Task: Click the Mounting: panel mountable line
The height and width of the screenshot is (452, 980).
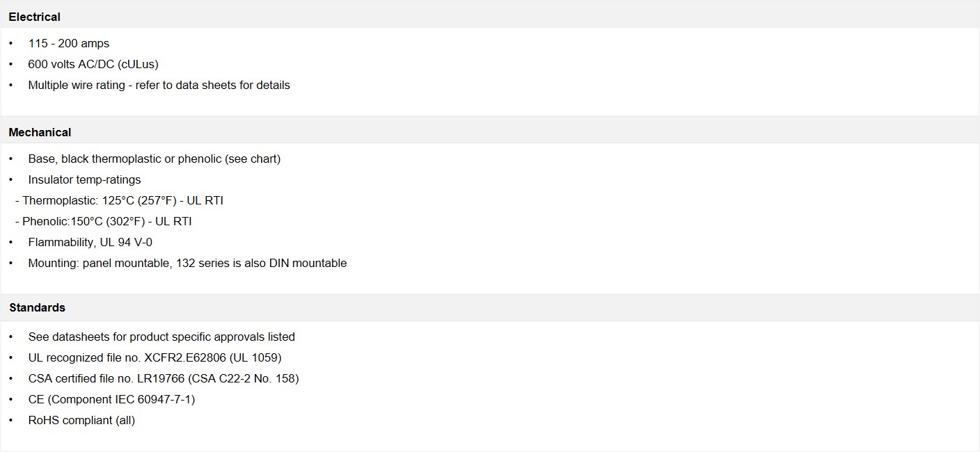Action: [x=188, y=263]
